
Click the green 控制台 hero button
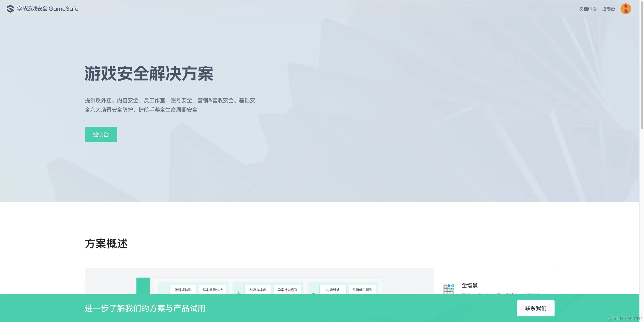101,135
